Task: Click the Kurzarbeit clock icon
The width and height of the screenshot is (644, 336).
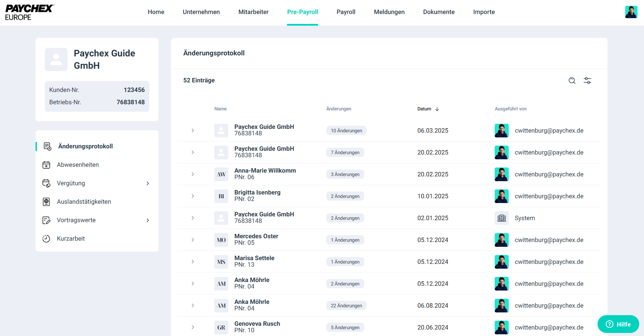Action: [x=46, y=239]
